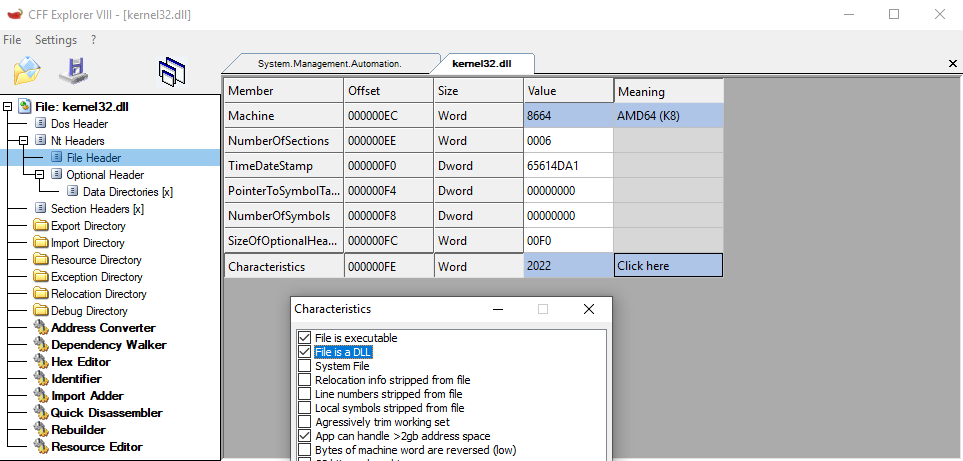The image size is (963, 461).
Task: Enable Agressively trim working set checkbox
Action: 304,422
